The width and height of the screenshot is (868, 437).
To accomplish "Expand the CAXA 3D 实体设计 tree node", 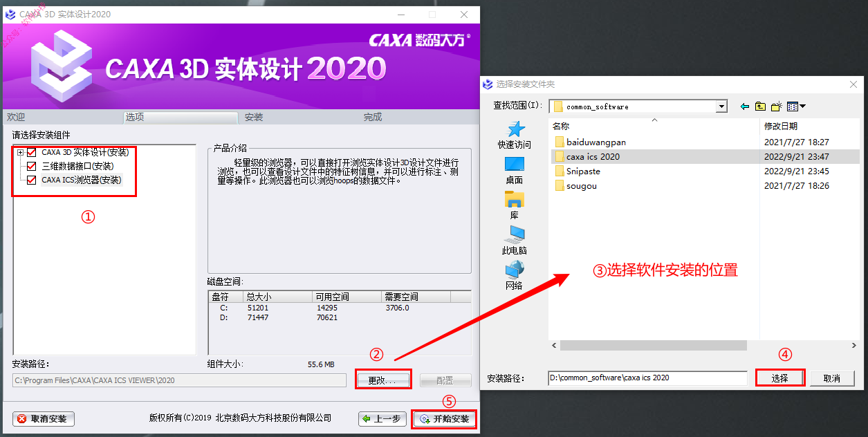I will (x=21, y=152).
